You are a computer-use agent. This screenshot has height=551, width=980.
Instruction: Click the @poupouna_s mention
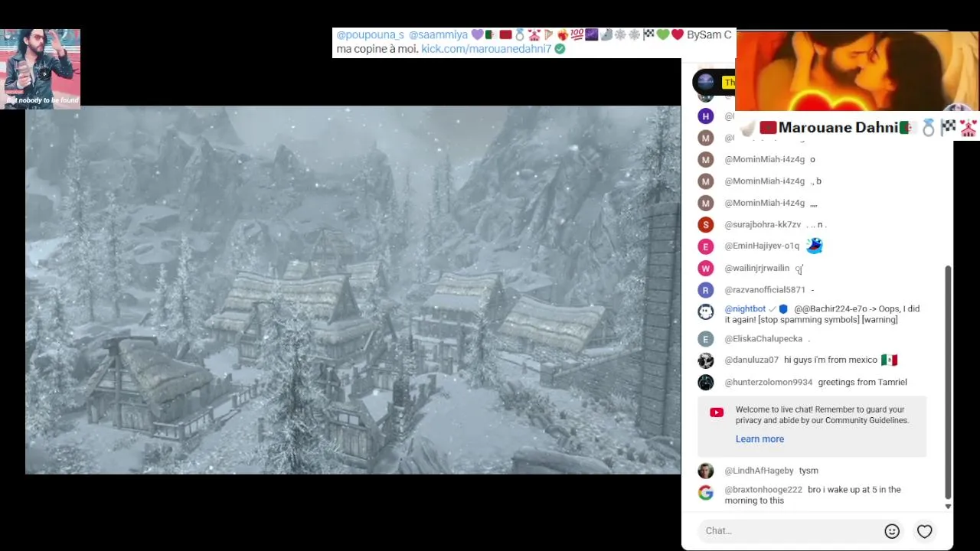tap(370, 35)
